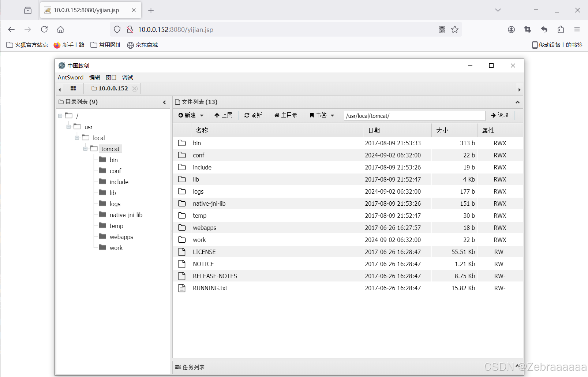
Task: Click the folder icon of include row
Action: click(182, 167)
